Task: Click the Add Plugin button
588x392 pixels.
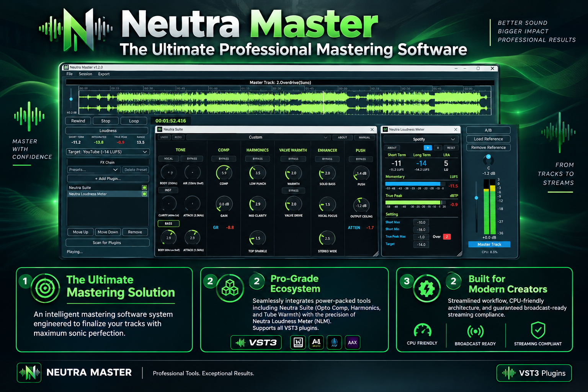Action: click(x=108, y=178)
